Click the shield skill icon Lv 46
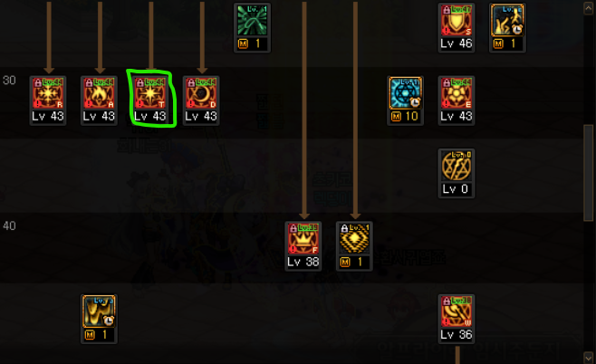596x364 pixels. tap(457, 21)
